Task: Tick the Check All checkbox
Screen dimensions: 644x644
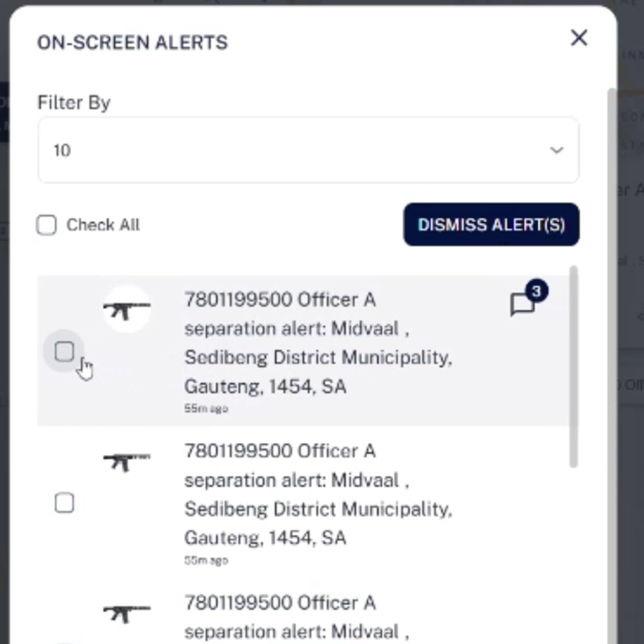Action: [46, 225]
